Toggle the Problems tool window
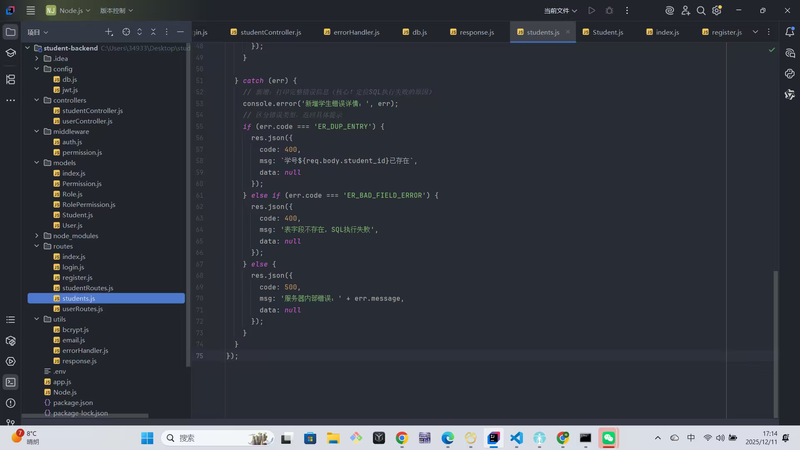The height and width of the screenshot is (450, 800). [x=10, y=402]
